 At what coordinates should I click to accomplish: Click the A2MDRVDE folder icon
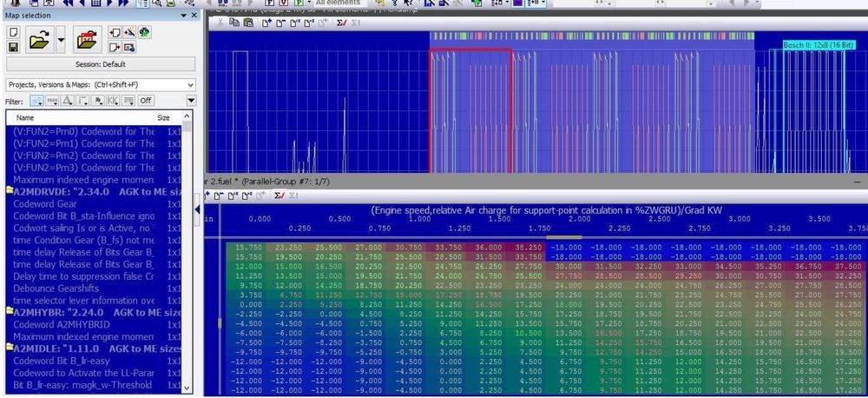coord(10,192)
